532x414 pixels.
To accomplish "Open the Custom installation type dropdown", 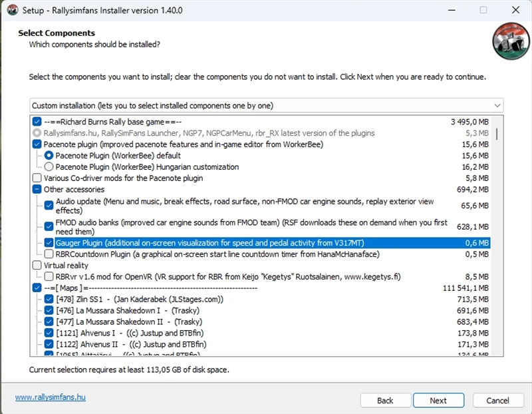I will click(x=266, y=105).
